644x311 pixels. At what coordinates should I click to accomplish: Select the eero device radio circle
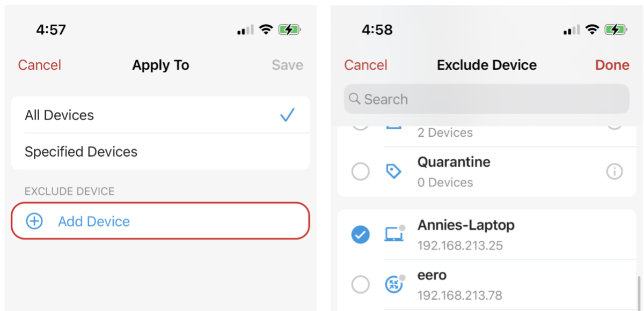point(360,284)
